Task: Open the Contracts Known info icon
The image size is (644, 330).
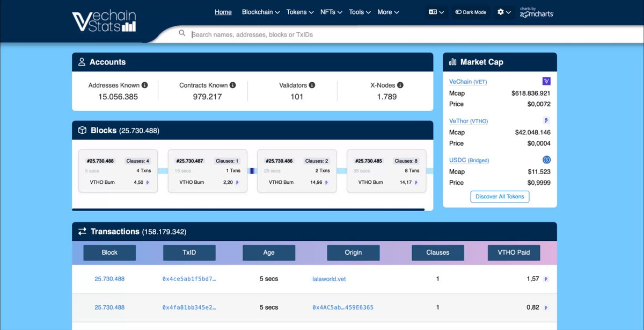Action: [x=233, y=85]
